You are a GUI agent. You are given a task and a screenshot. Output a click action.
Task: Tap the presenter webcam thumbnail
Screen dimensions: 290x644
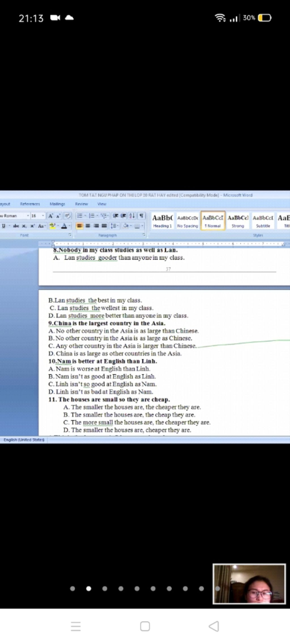[249, 584]
